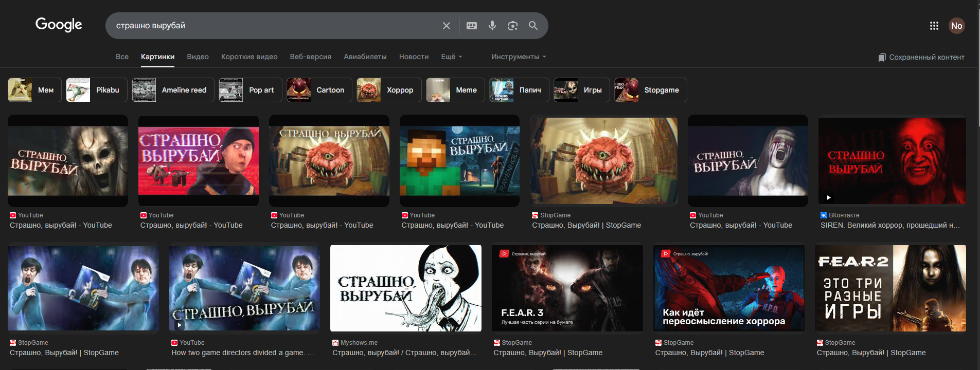Click the magnifying glass search button
The height and width of the screenshot is (370, 980).
533,26
